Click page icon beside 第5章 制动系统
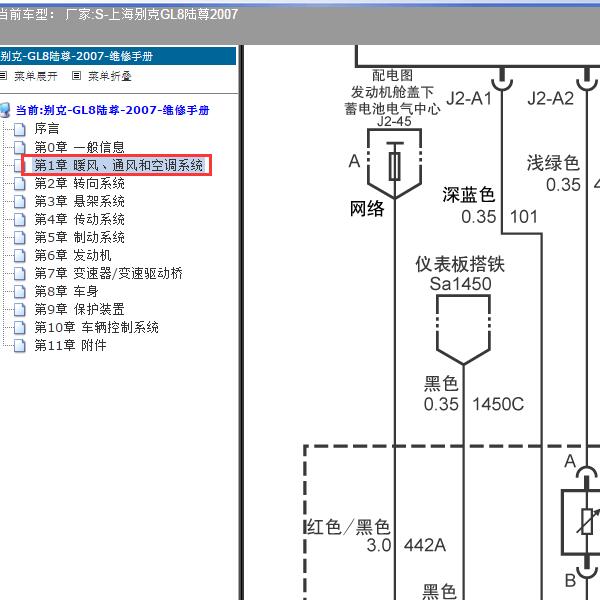600x600 pixels. [x=20, y=238]
